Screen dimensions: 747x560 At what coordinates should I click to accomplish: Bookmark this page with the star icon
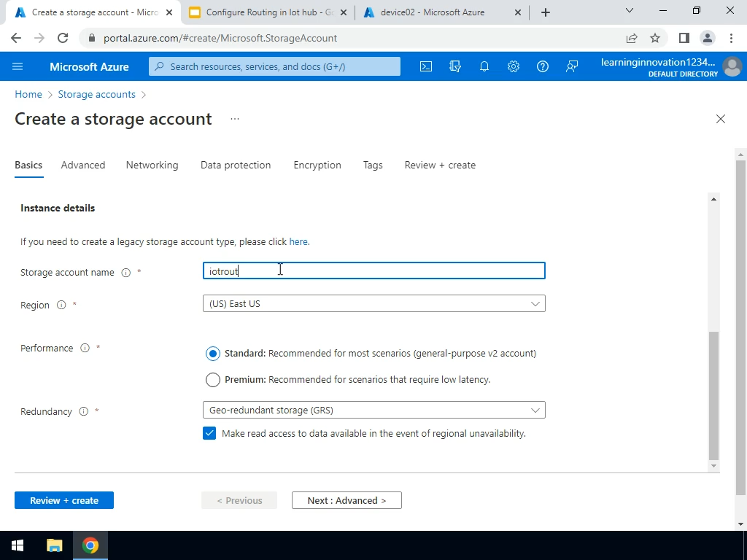pos(655,38)
